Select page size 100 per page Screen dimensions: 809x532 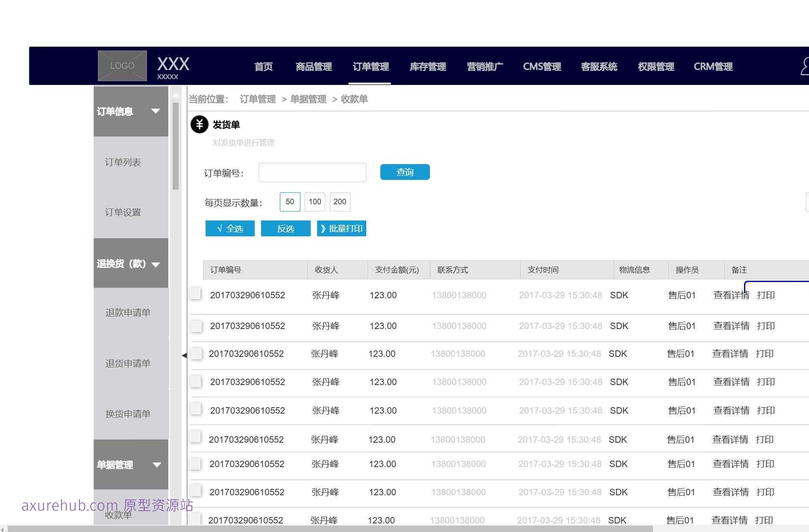pyautogui.click(x=315, y=202)
